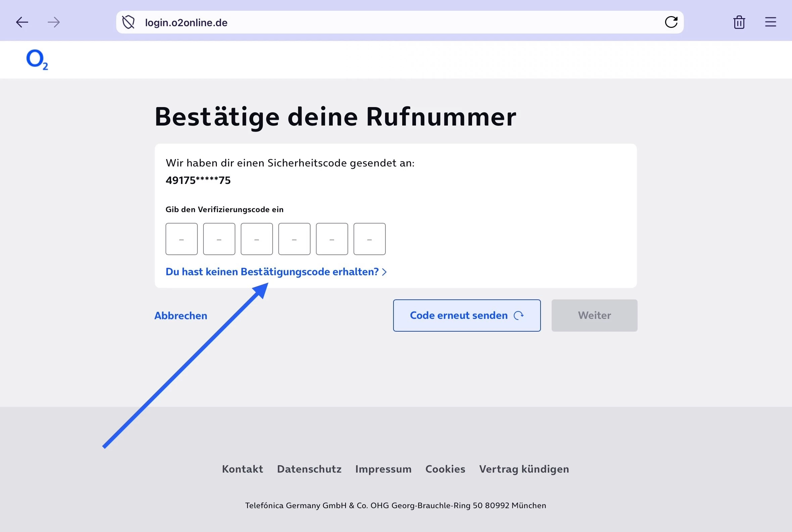This screenshot has height=532, width=792.
Task: Click the O2 logo
Action: click(x=37, y=60)
